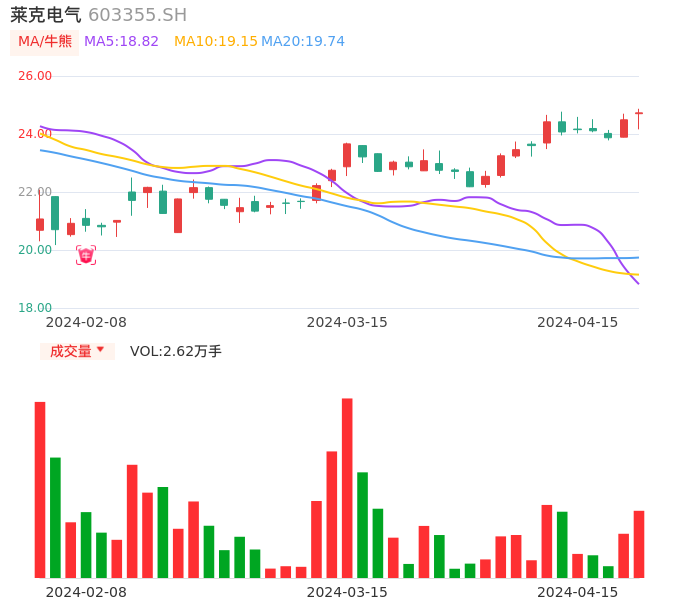Click the pink bull marker icon
This screenshot has width=686, height=606.
pyautogui.click(x=86, y=256)
